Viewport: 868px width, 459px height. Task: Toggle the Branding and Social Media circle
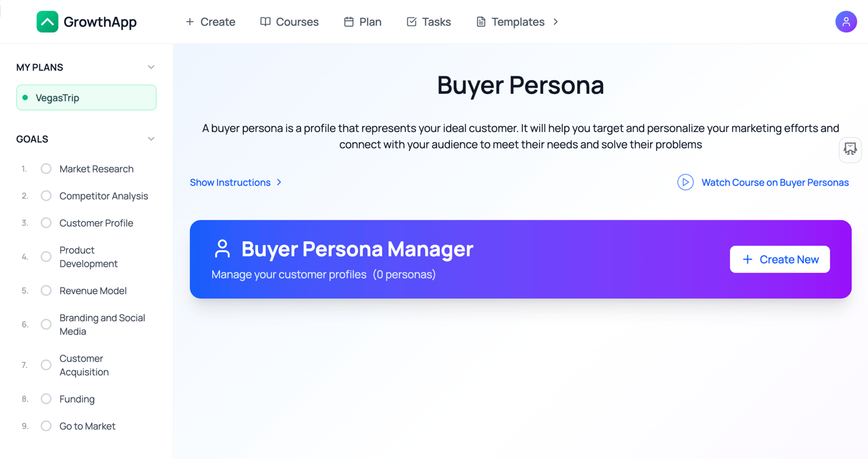click(46, 324)
